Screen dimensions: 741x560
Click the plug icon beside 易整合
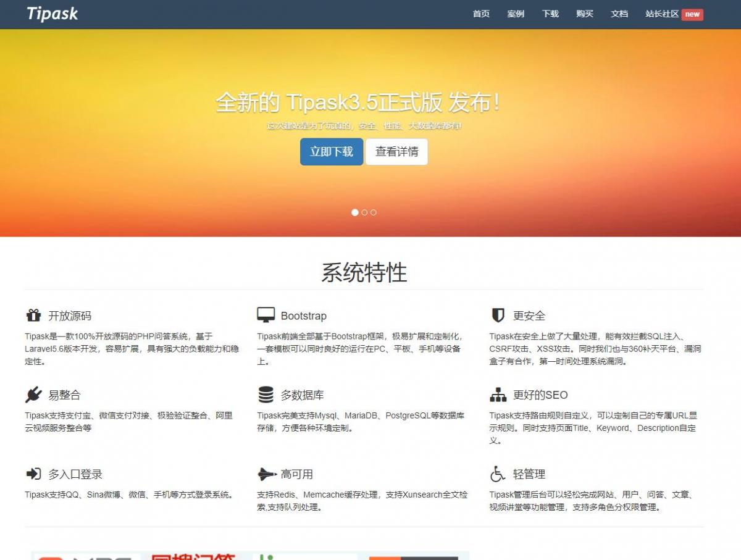click(x=33, y=395)
